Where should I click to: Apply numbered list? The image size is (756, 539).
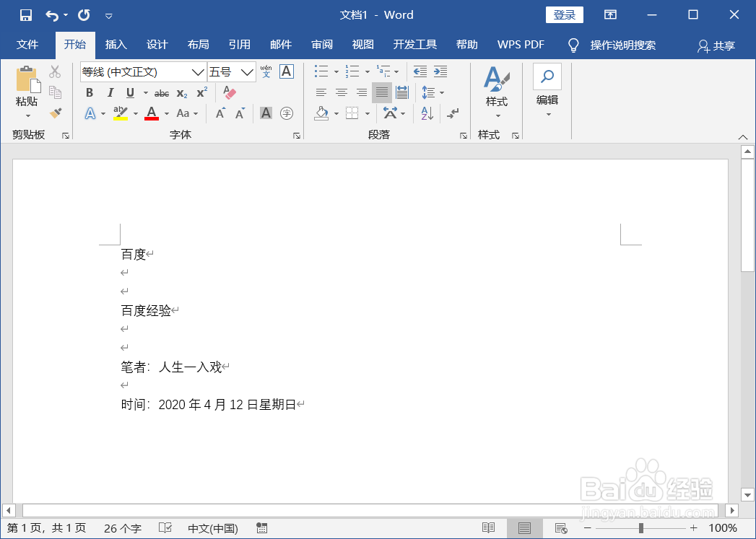[x=352, y=71]
